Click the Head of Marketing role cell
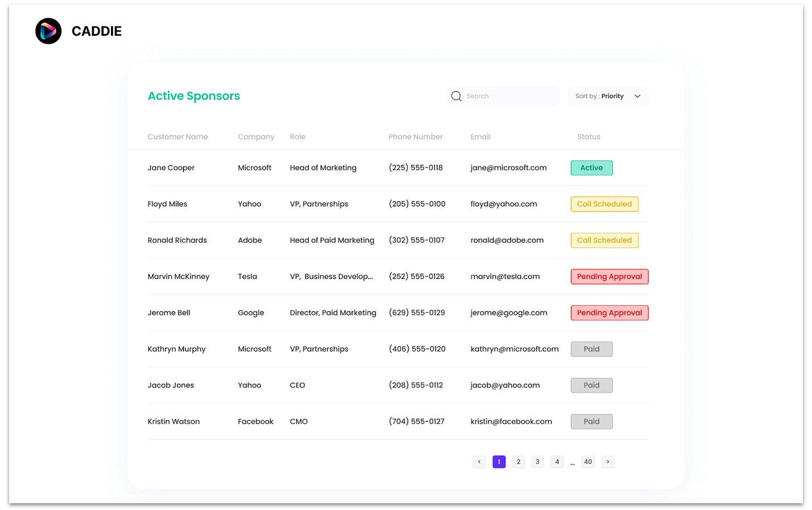812x510 pixels. coord(323,168)
